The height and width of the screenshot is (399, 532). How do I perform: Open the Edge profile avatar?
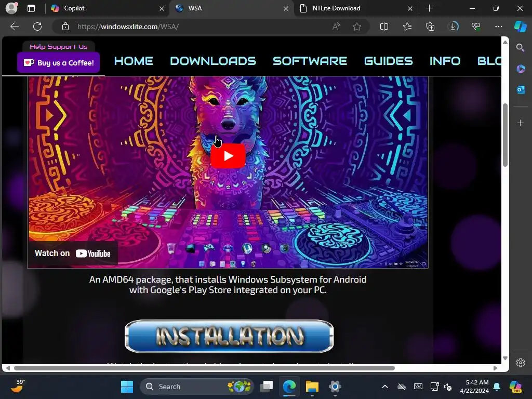11,8
